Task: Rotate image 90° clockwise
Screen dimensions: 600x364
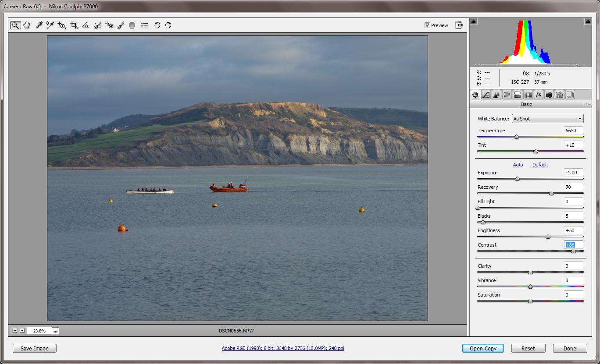Action: [168, 25]
